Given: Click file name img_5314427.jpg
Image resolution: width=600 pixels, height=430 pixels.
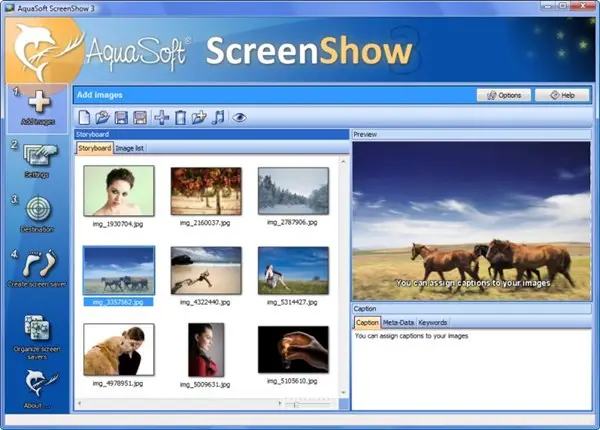Looking at the screenshot, I should (292, 302).
